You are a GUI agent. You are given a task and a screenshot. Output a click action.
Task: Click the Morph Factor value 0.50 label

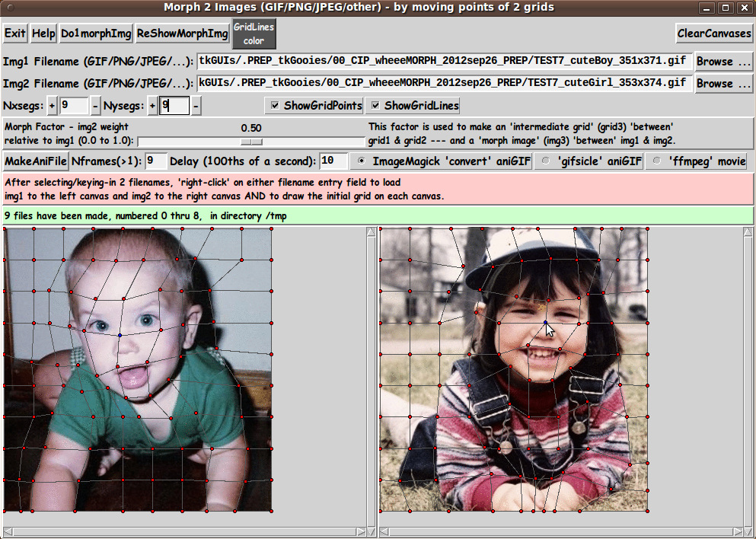point(251,128)
